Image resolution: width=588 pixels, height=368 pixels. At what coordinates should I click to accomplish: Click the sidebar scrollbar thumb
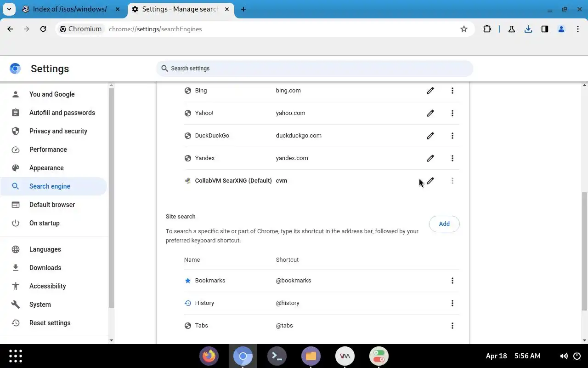pyautogui.click(x=111, y=198)
